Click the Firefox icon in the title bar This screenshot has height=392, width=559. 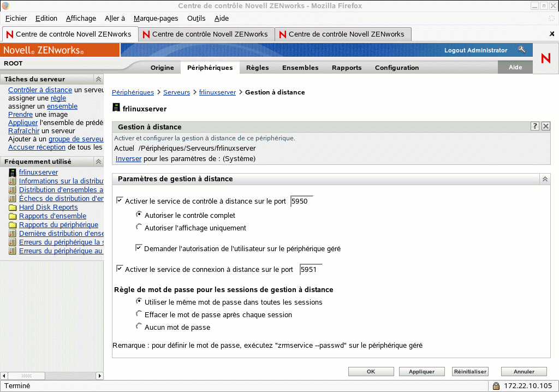pos(5,5)
